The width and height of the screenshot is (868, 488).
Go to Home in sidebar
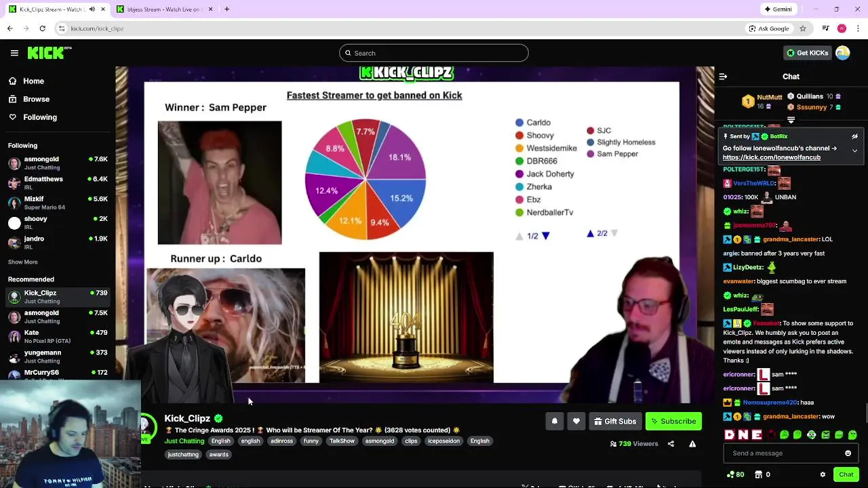click(33, 81)
